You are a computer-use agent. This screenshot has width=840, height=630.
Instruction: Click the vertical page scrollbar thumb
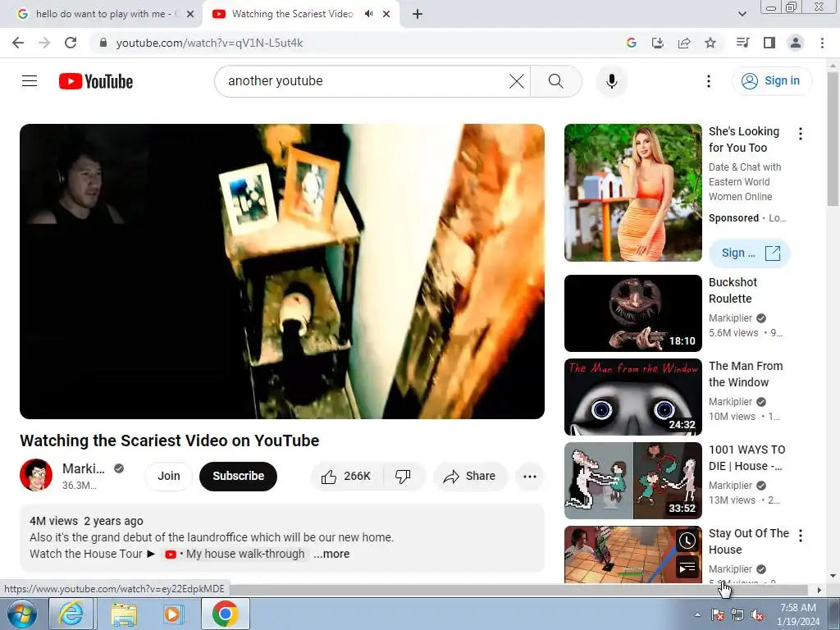coord(833,139)
